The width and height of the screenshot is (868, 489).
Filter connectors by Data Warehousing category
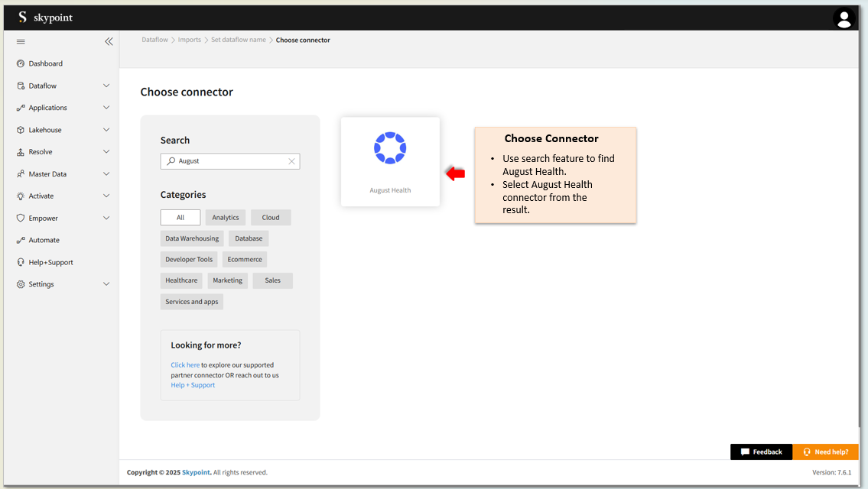pos(192,238)
